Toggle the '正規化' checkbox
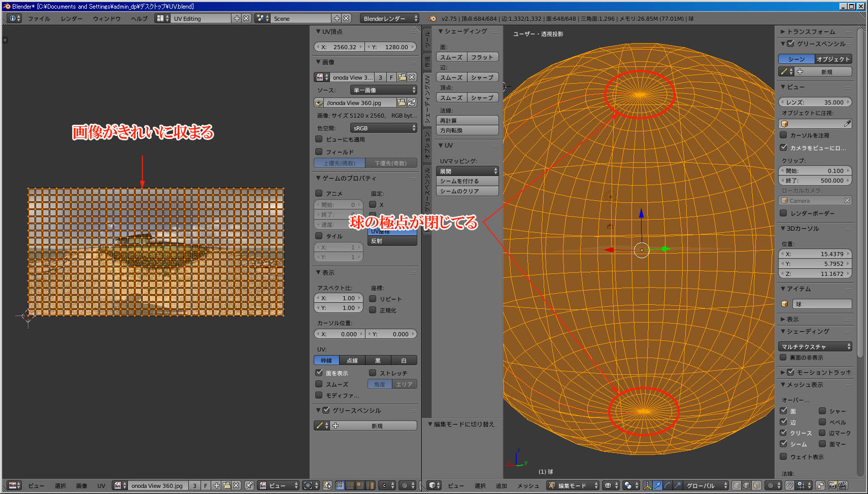The width and height of the screenshot is (868, 494). 373,309
